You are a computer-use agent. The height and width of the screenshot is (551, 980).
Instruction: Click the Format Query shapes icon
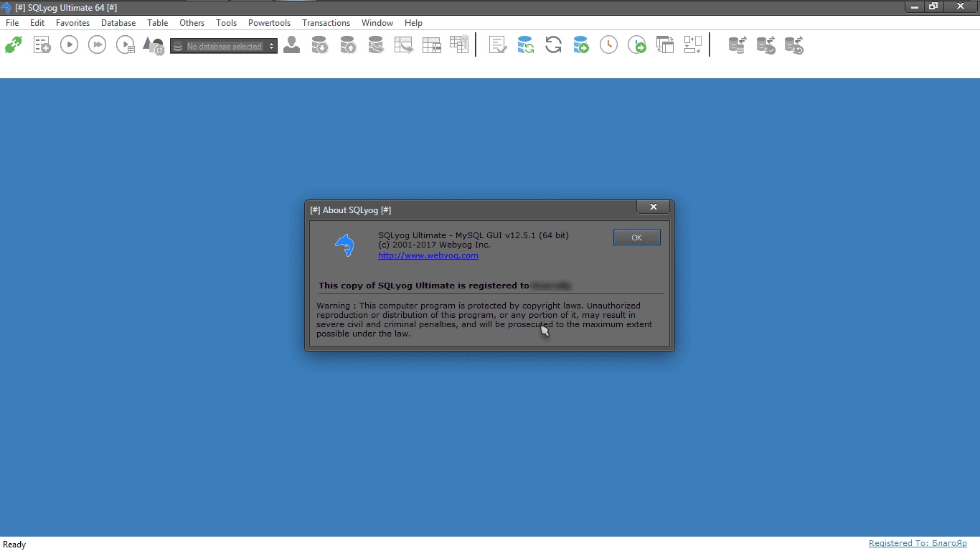point(154,46)
